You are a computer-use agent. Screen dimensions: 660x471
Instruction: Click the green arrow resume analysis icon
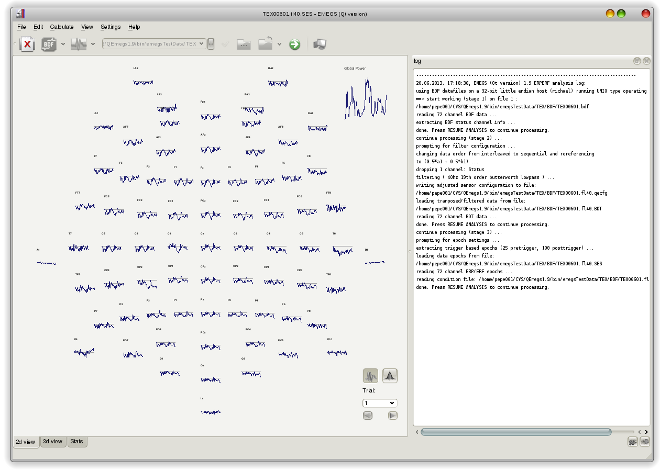tap(295, 44)
